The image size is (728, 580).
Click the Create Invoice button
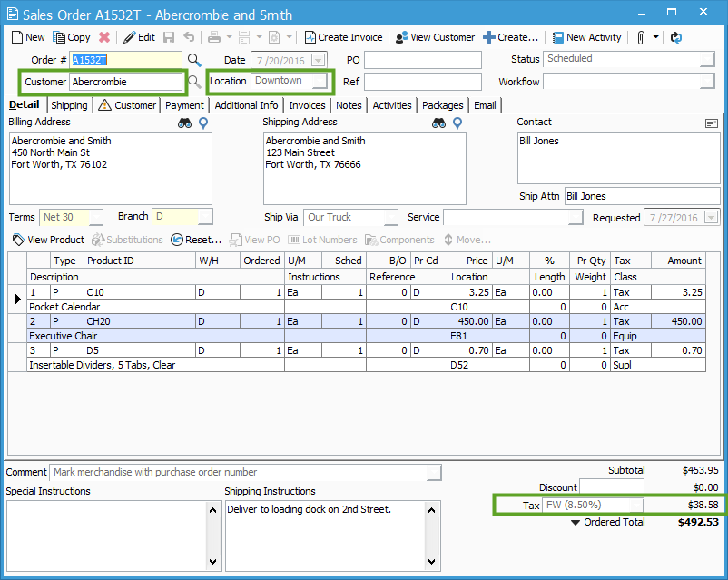tap(343, 37)
